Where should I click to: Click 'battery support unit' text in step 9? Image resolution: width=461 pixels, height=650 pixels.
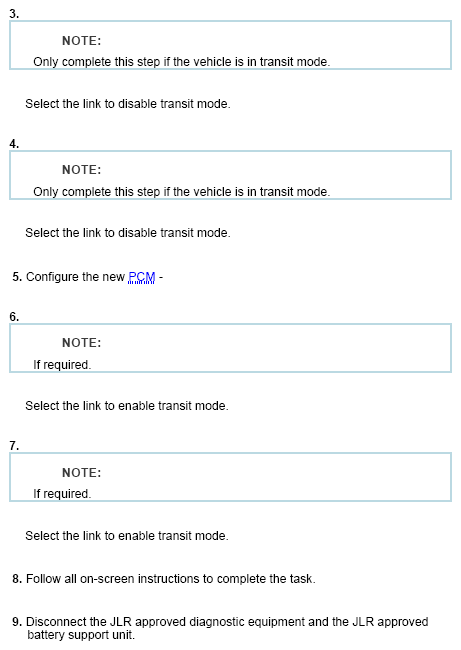click(81, 635)
